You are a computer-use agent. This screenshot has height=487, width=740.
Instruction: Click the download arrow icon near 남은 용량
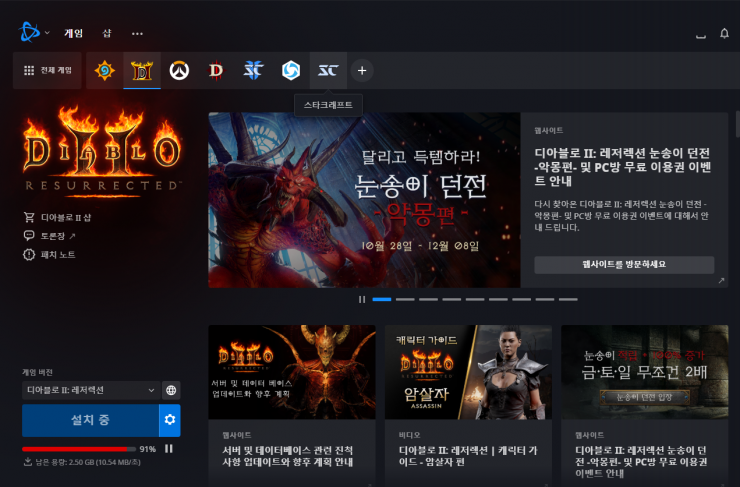pos(28,462)
